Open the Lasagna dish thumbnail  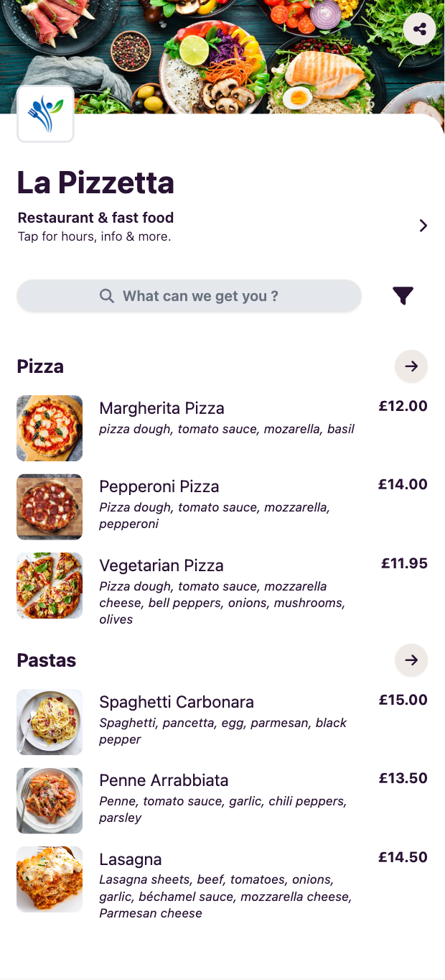[x=50, y=879]
